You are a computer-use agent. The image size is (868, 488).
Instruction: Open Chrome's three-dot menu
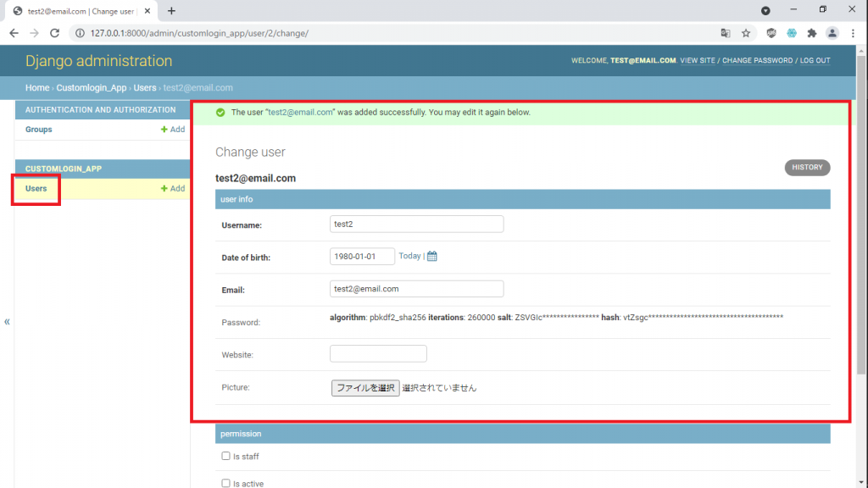(853, 33)
